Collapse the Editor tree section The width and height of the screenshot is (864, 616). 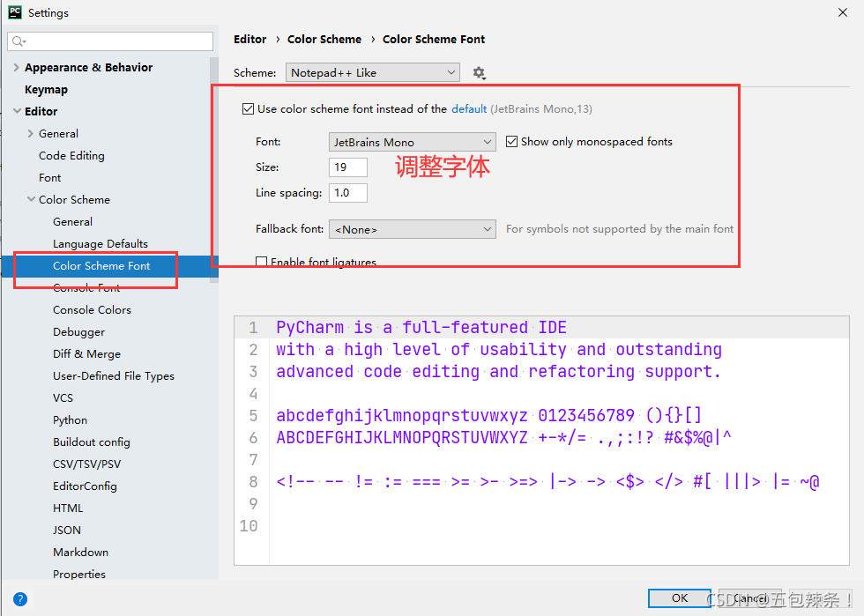[x=17, y=111]
